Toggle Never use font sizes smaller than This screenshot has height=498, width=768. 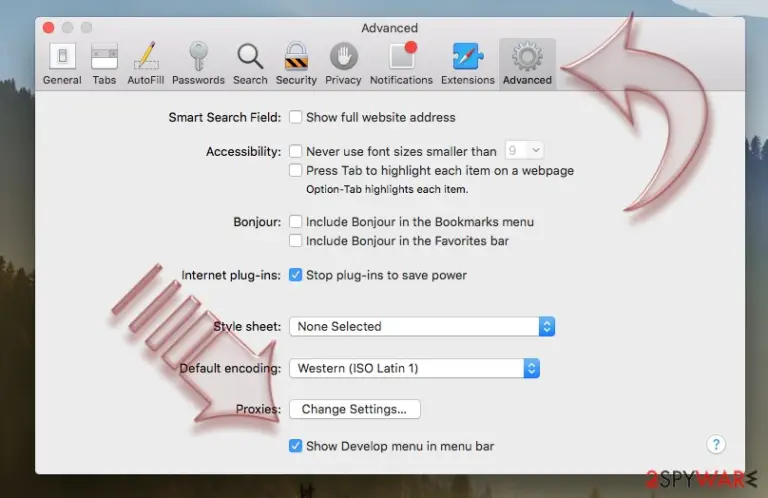tap(295, 151)
